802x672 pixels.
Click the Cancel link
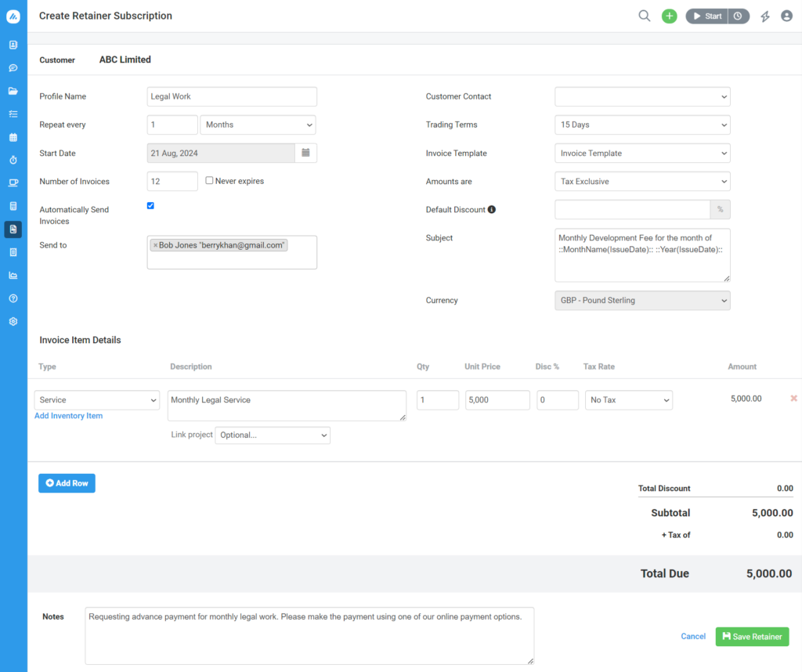(x=693, y=636)
